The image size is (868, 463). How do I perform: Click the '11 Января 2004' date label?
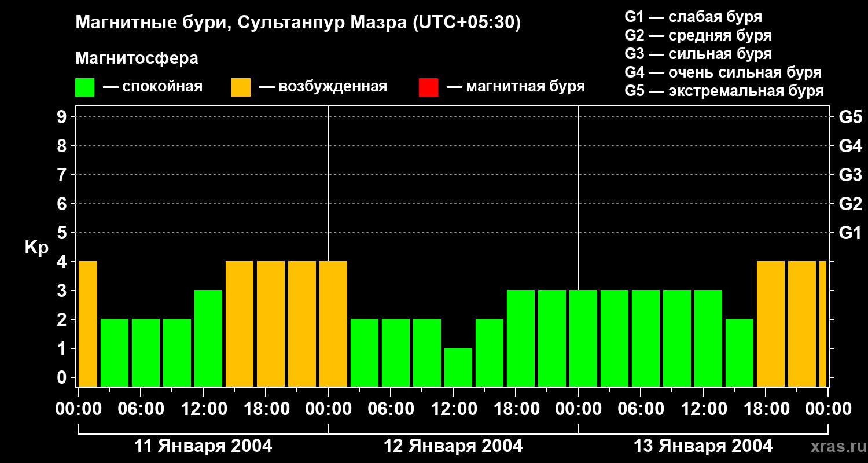click(x=203, y=446)
